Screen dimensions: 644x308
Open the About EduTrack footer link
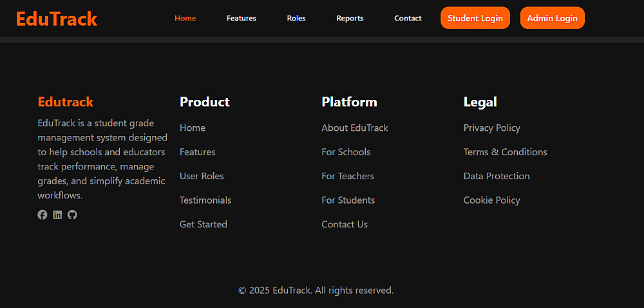[x=355, y=128]
